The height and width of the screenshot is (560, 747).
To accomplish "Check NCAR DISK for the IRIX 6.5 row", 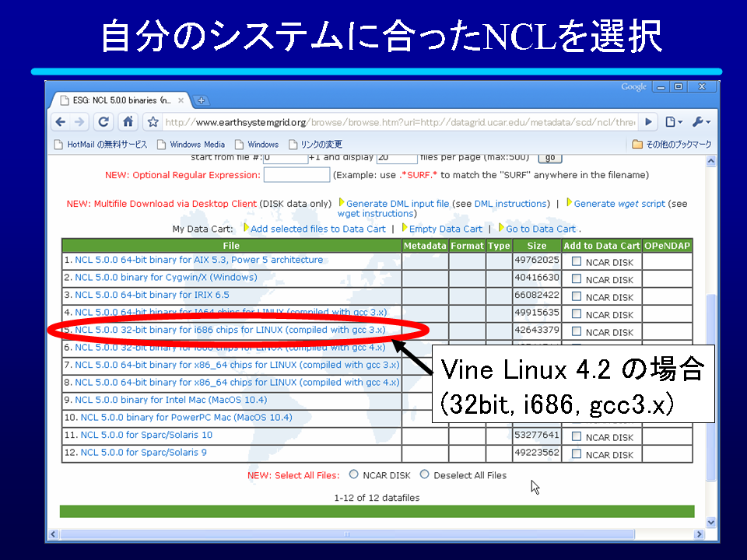I will (577, 296).
